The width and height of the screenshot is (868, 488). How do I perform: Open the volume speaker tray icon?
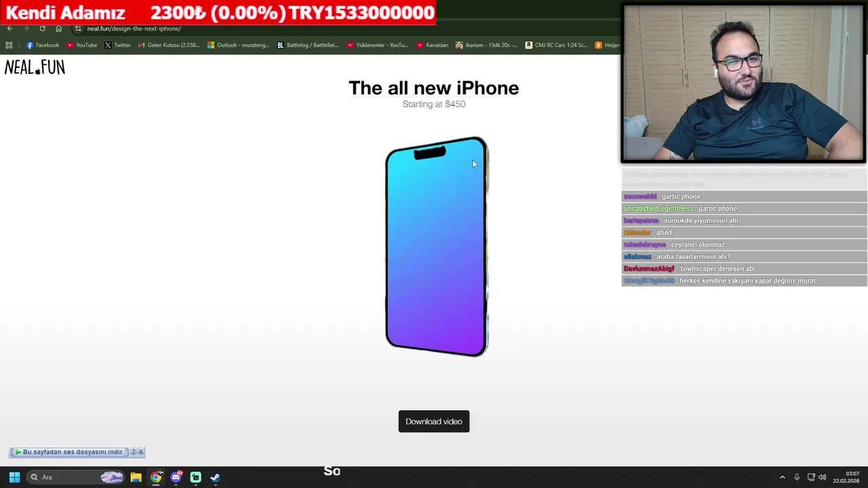tap(823, 477)
